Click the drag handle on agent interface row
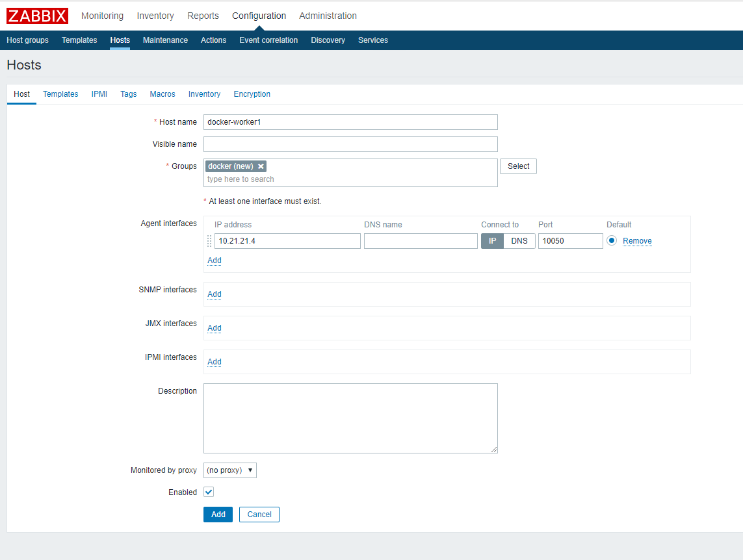The height and width of the screenshot is (560, 743). [209, 241]
